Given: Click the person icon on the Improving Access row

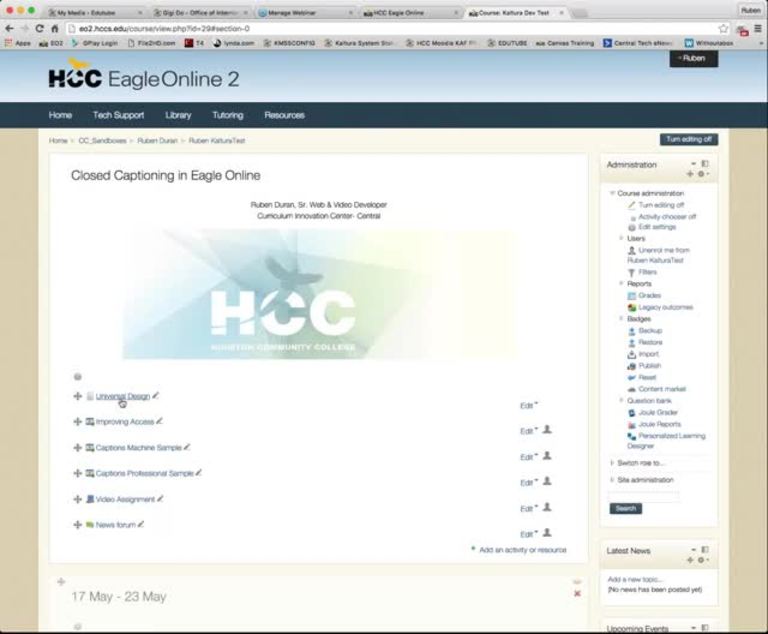Looking at the screenshot, I should pyautogui.click(x=548, y=430).
